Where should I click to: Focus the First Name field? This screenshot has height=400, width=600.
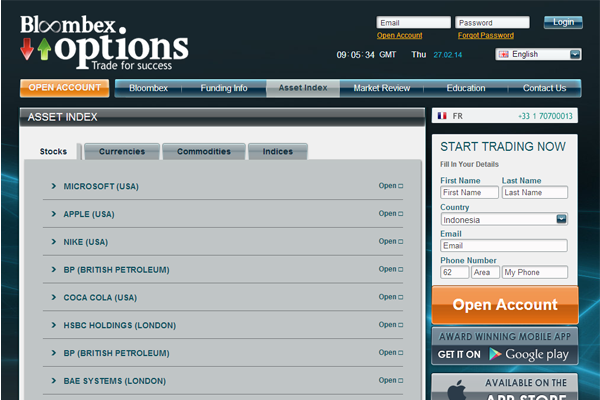[x=470, y=192]
